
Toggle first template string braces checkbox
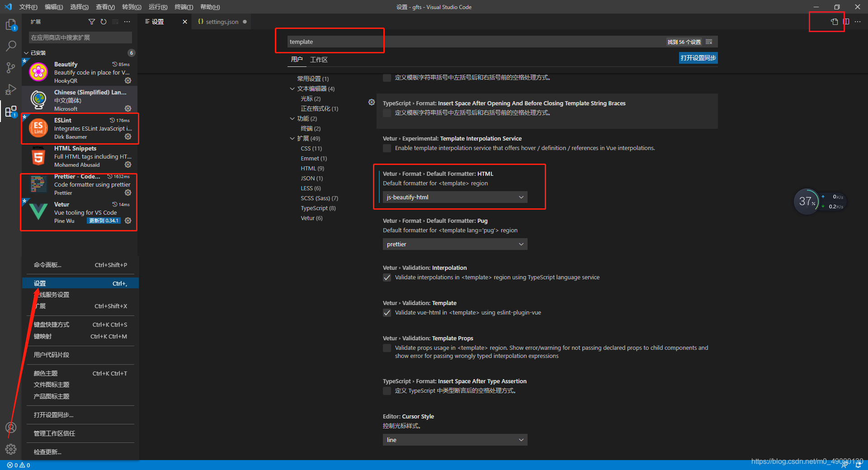[x=387, y=78]
